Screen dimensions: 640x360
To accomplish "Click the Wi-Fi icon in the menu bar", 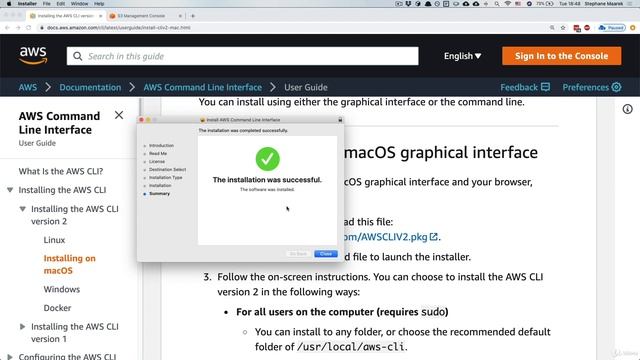I will pos(507,4).
